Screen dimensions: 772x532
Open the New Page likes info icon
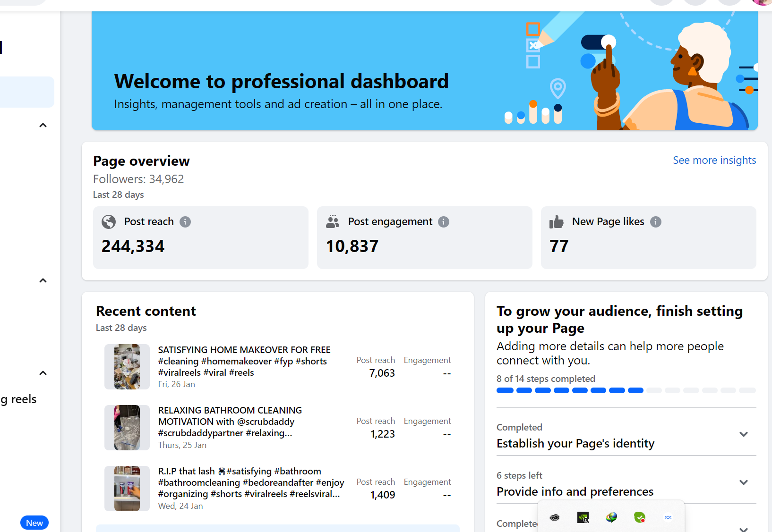pyautogui.click(x=656, y=222)
